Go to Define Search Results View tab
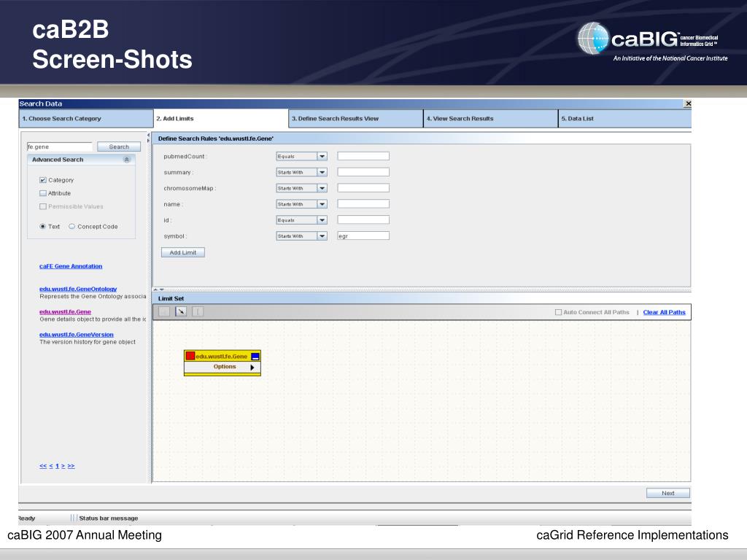The height and width of the screenshot is (560, 747). click(x=356, y=119)
